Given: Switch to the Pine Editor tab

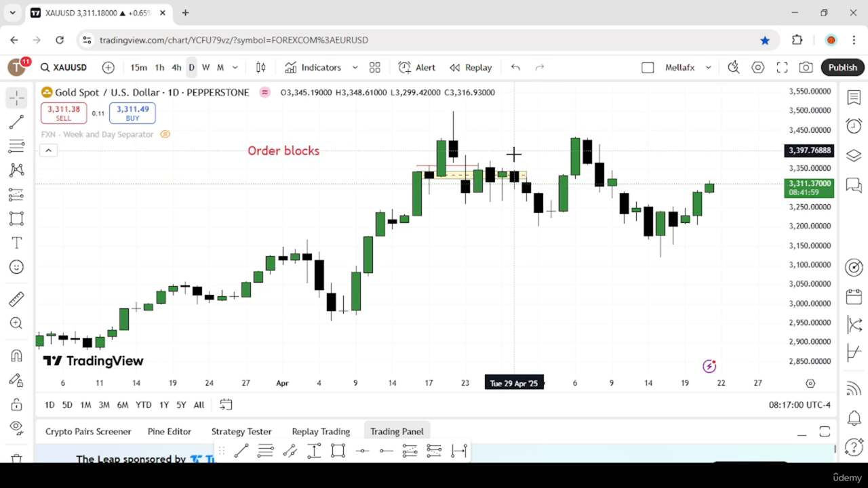Looking at the screenshot, I should [x=170, y=431].
